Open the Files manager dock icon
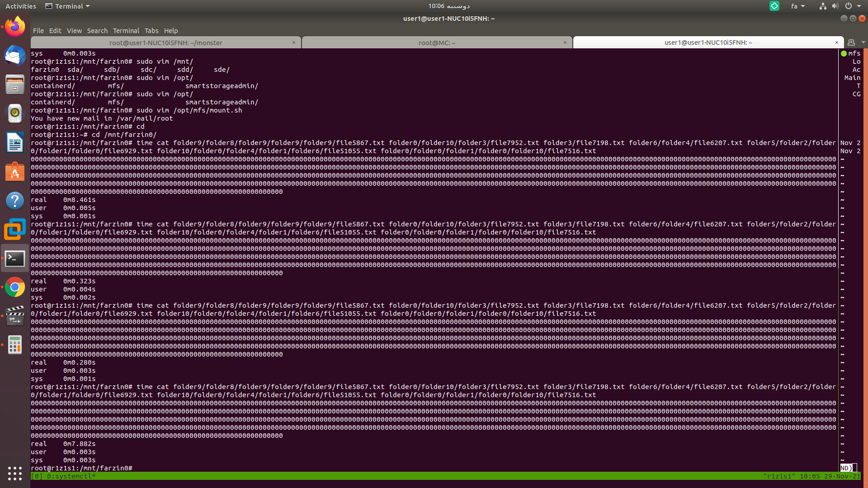The image size is (868, 488). tap(15, 84)
